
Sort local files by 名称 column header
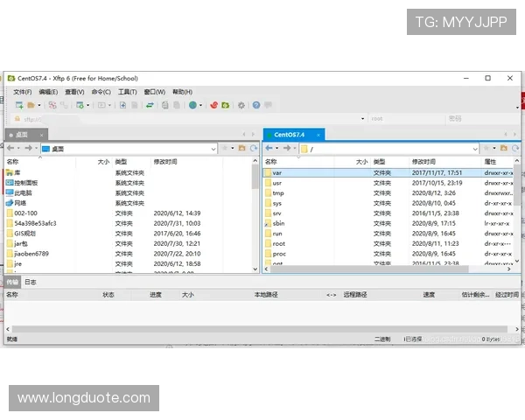[x=12, y=162]
